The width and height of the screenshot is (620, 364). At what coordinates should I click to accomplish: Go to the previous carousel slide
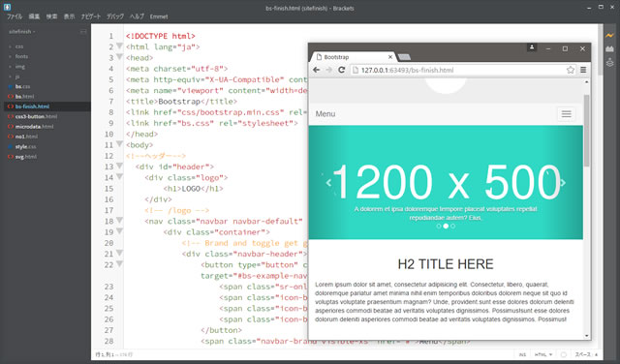point(328,183)
